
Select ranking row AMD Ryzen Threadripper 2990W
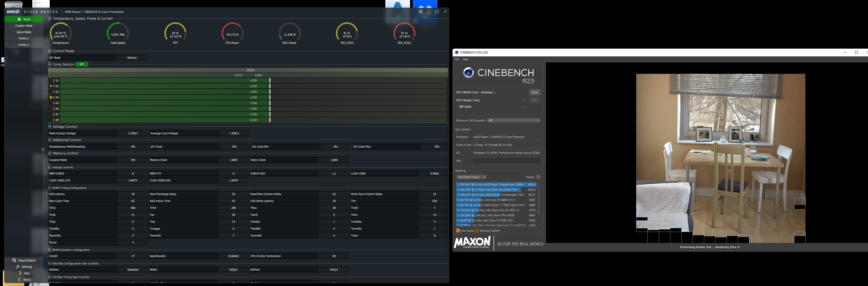(x=496, y=185)
